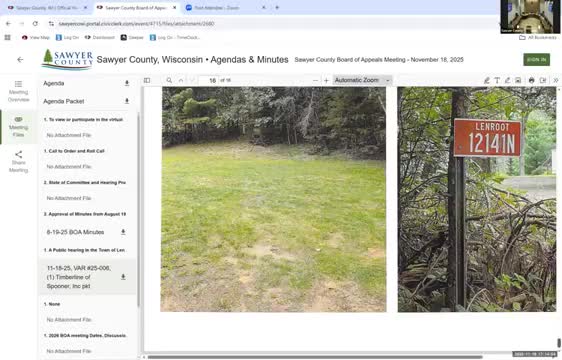Zoom out with the minus button
The width and height of the screenshot is (562, 360).
pos(315,81)
